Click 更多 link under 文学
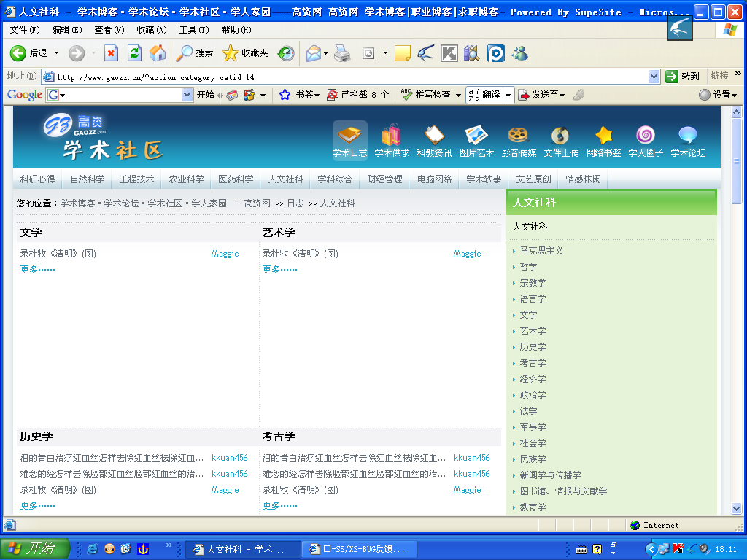Viewport: 747px width, 560px height. click(38, 270)
